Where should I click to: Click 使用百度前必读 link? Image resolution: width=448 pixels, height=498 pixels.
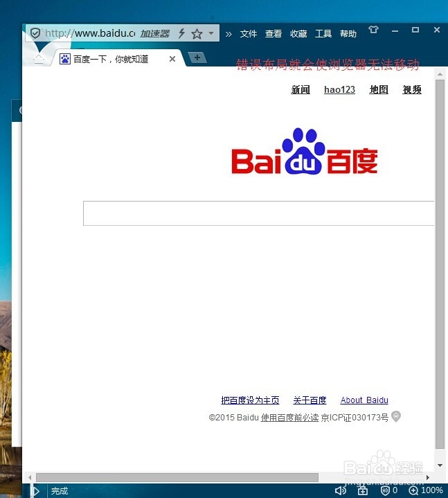[289, 418]
